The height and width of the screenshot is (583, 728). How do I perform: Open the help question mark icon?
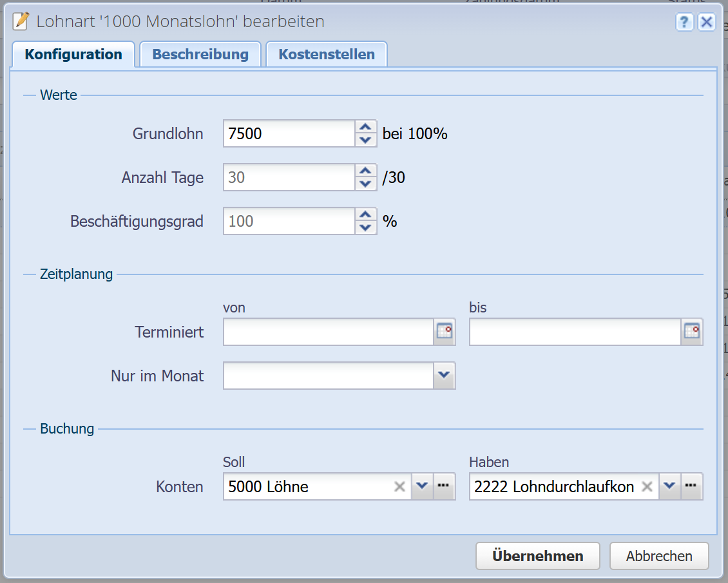(684, 22)
